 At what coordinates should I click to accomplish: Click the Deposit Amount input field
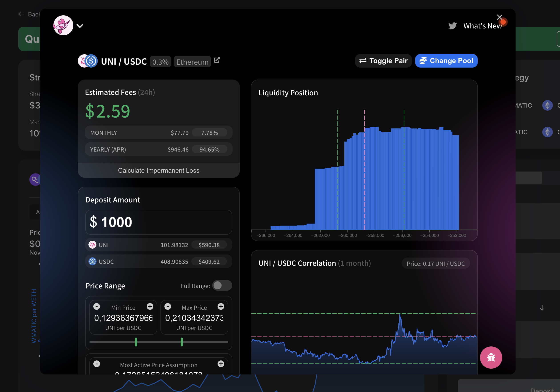coord(158,222)
